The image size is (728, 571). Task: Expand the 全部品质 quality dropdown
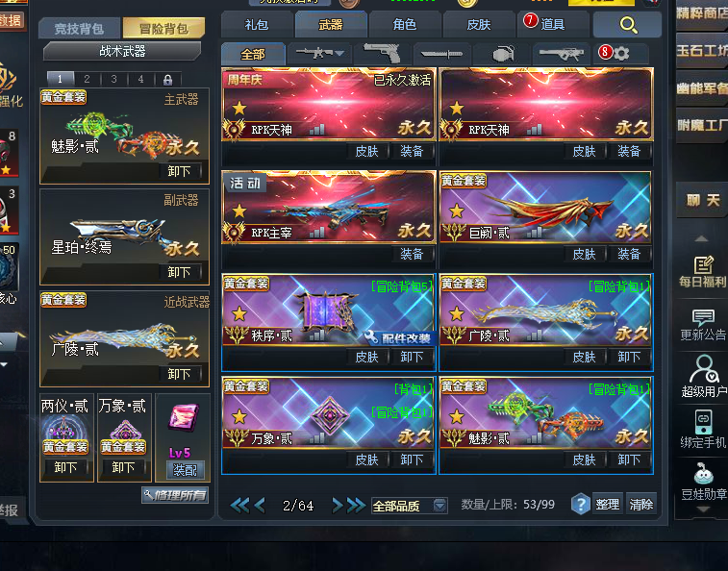point(439,505)
